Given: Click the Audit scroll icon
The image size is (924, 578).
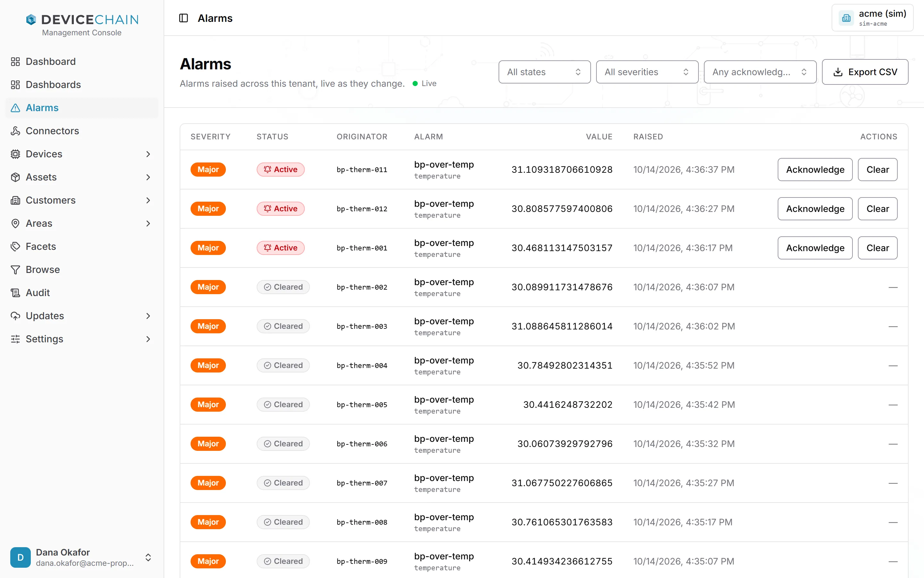Looking at the screenshot, I should (15, 293).
